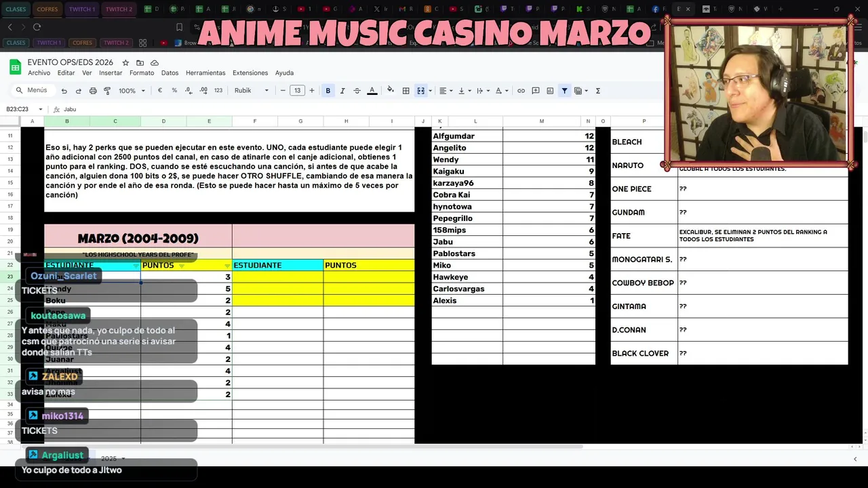
Task: Click the Google Sheets home logo
Action: tap(15, 66)
